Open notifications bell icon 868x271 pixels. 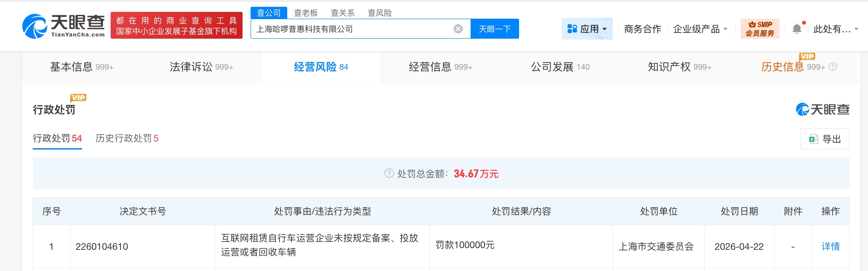click(x=797, y=29)
